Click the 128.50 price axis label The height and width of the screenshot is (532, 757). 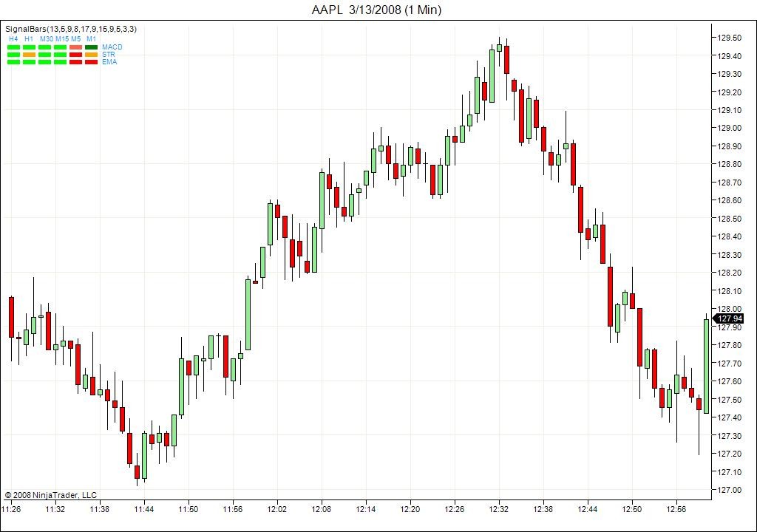[730, 219]
